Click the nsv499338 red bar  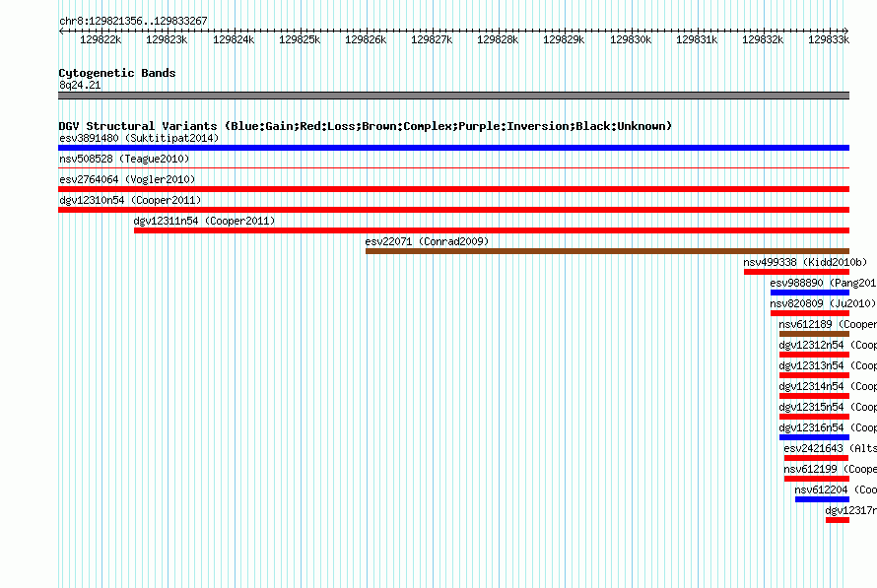(x=796, y=272)
